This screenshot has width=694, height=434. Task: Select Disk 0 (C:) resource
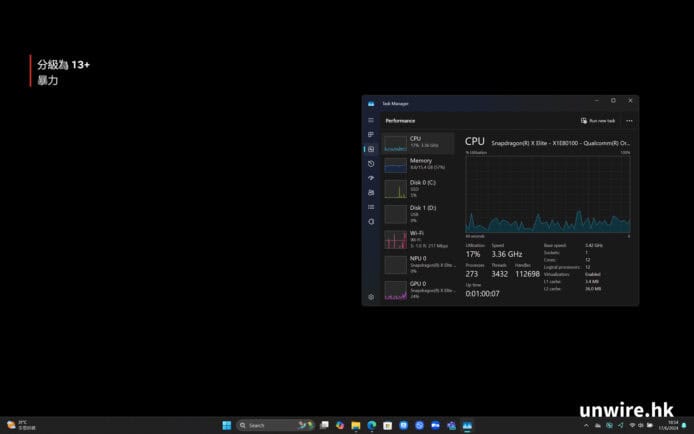[418, 187]
